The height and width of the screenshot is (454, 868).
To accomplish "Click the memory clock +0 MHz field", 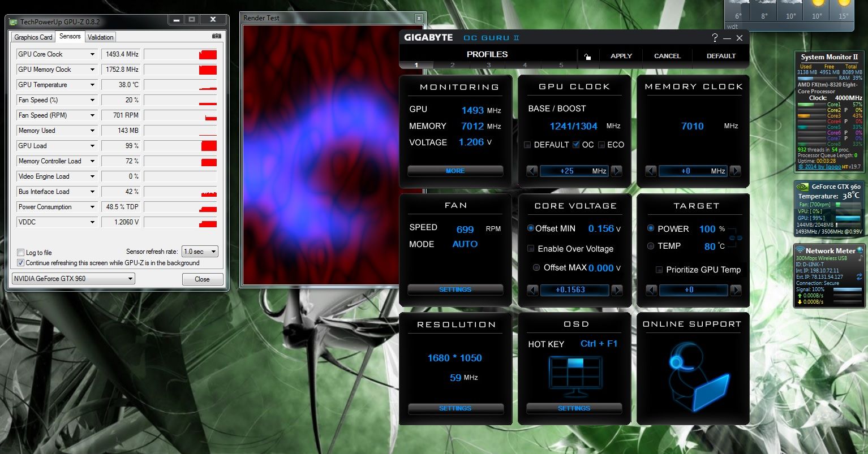I will [693, 171].
